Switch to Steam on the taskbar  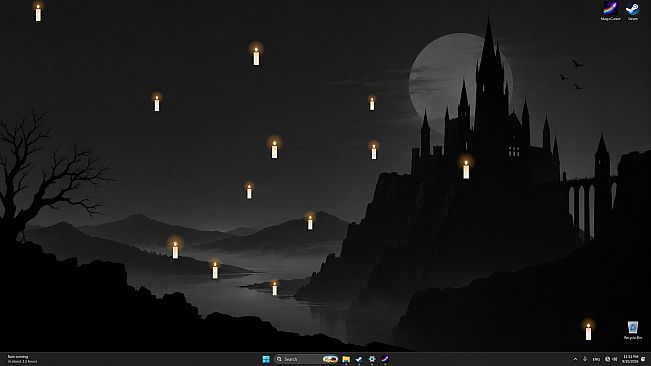359,359
